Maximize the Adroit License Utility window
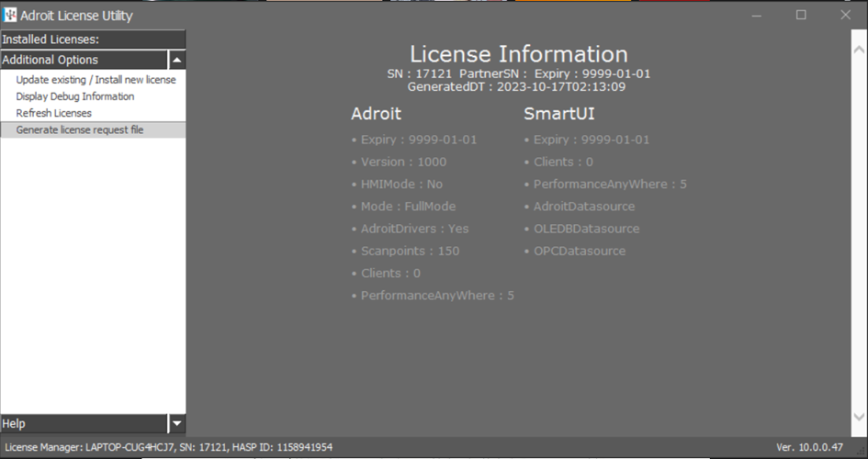 [x=801, y=15]
